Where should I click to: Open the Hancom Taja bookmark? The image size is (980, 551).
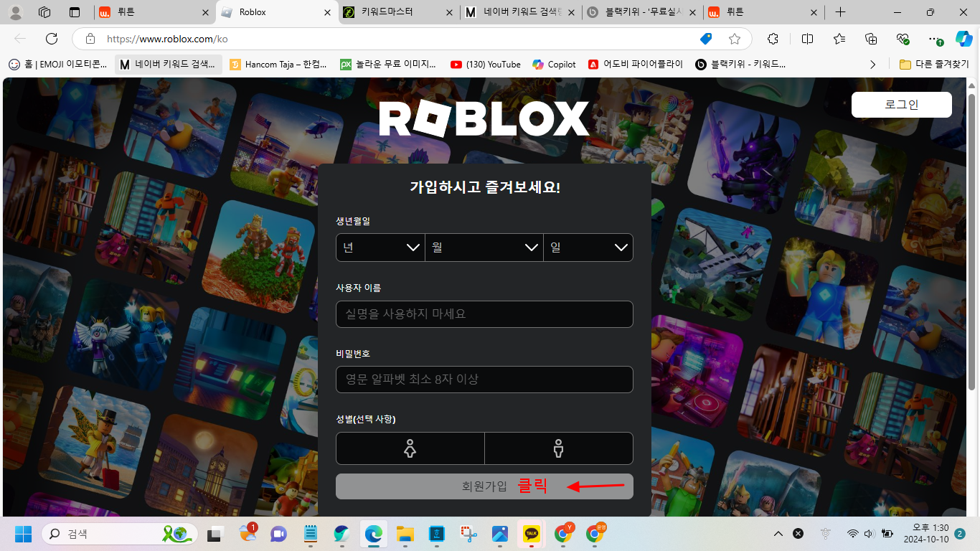278,65
